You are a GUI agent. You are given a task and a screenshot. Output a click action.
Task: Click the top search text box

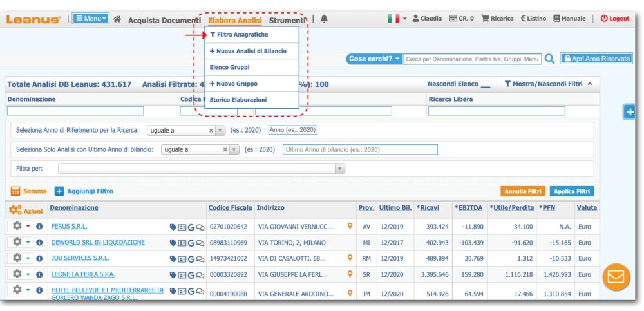click(472, 59)
